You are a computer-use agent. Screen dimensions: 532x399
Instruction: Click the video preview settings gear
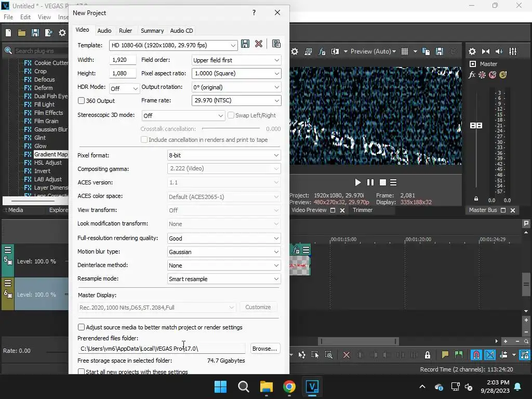click(295, 51)
